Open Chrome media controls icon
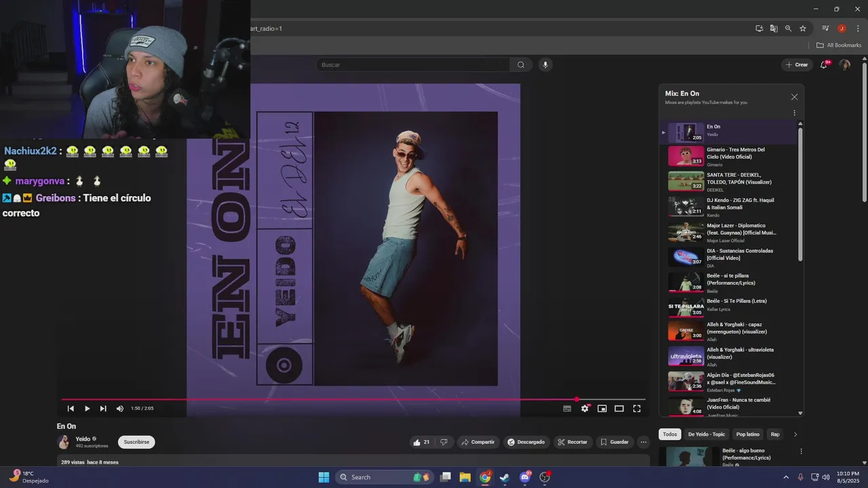 pyautogui.click(x=825, y=28)
